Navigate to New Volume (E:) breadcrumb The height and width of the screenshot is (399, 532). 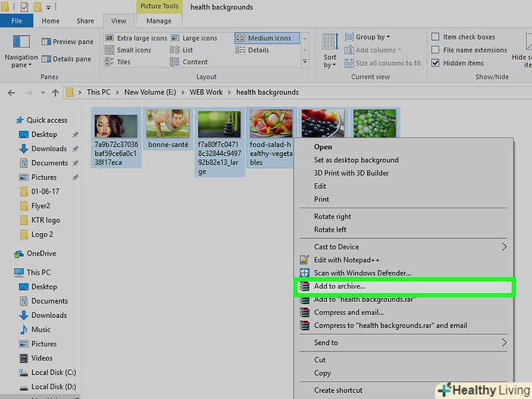click(150, 92)
